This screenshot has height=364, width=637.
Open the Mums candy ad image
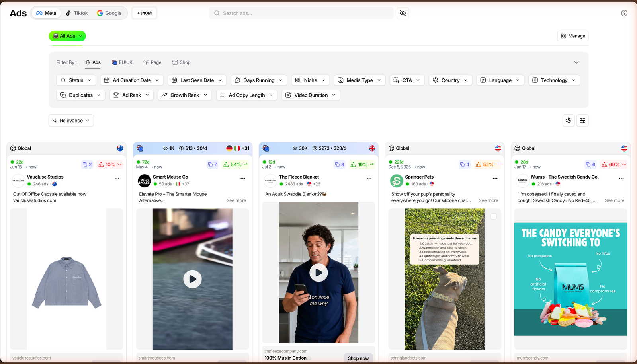click(571, 279)
